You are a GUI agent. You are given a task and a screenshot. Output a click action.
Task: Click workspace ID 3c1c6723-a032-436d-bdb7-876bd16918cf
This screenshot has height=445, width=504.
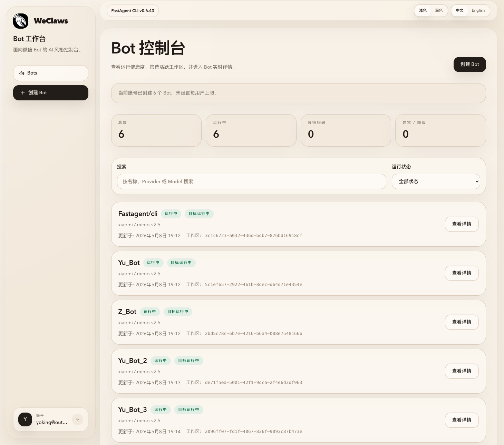253,236
